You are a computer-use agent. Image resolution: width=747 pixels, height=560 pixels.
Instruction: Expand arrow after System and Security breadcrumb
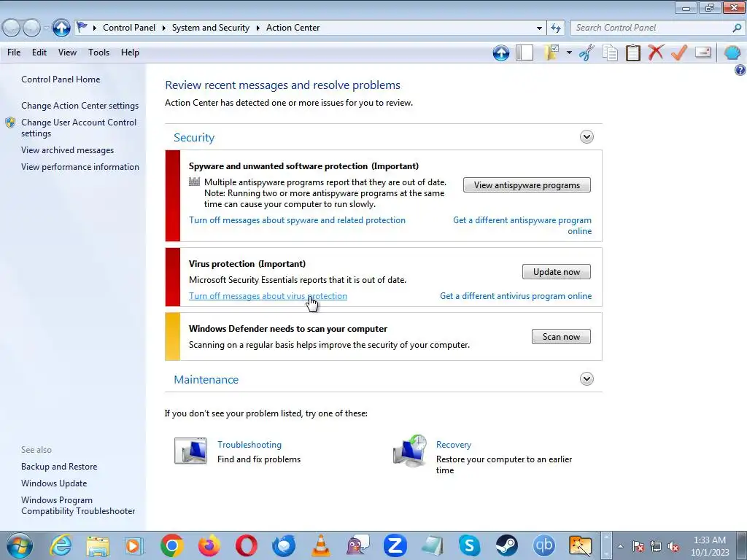(258, 28)
